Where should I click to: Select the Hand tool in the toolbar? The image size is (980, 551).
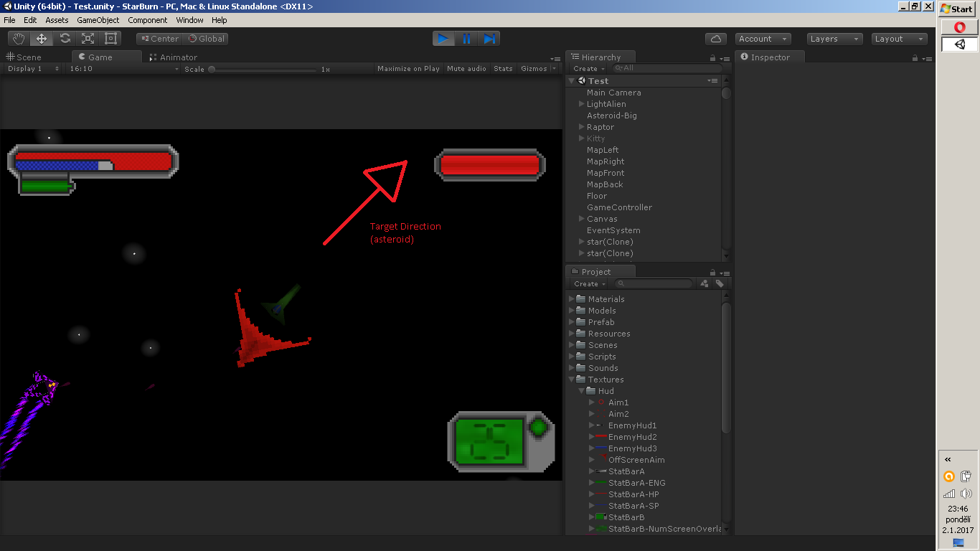coord(18,38)
